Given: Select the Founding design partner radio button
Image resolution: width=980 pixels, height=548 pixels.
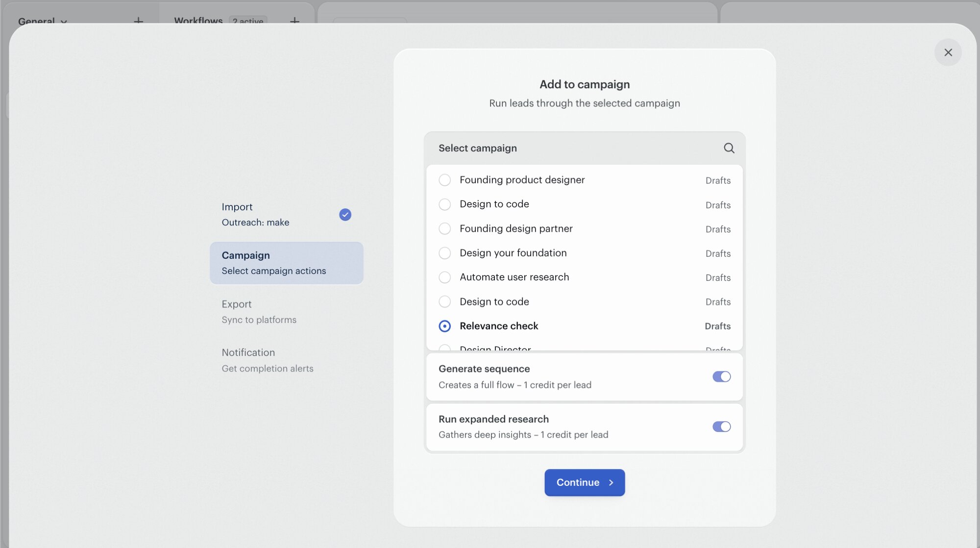Looking at the screenshot, I should [x=444, y=228].
